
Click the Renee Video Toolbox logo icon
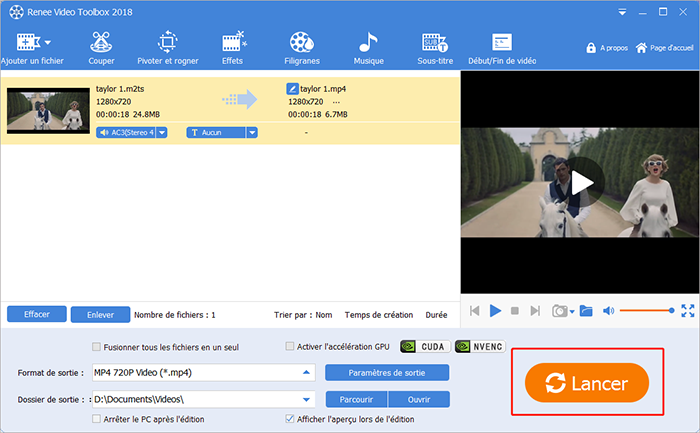pyautogui.click(x=16, y=12)
